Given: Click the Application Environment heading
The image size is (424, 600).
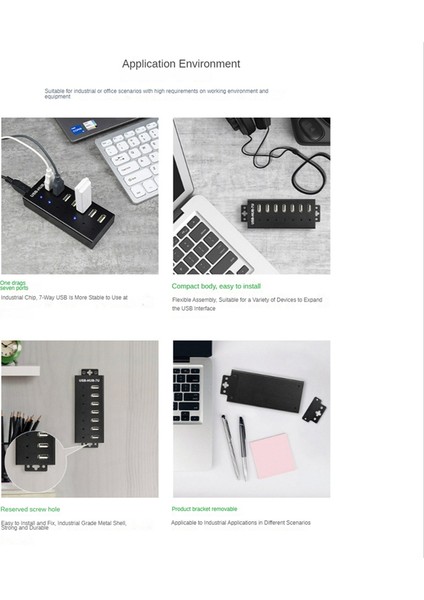Looking at the screenshot, I should point(181,64).
